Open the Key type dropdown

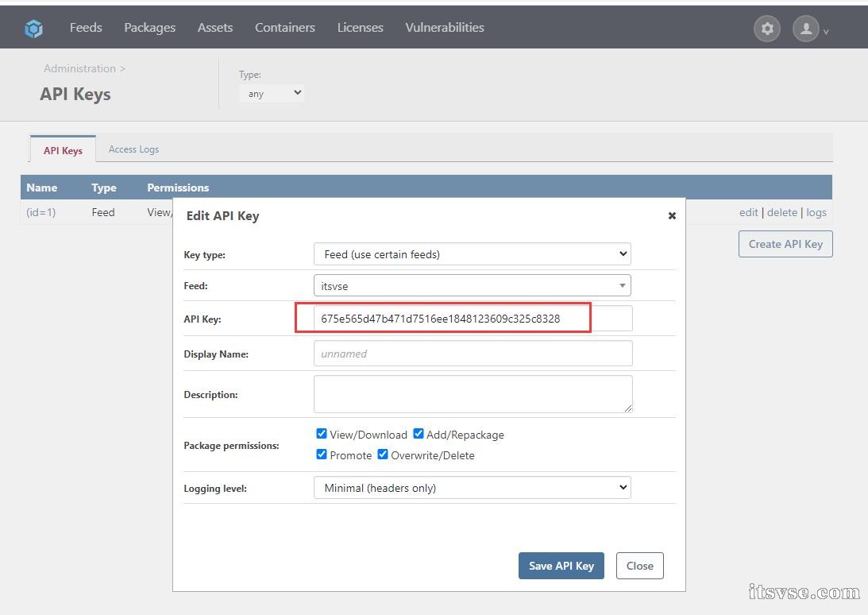[473, 254]
